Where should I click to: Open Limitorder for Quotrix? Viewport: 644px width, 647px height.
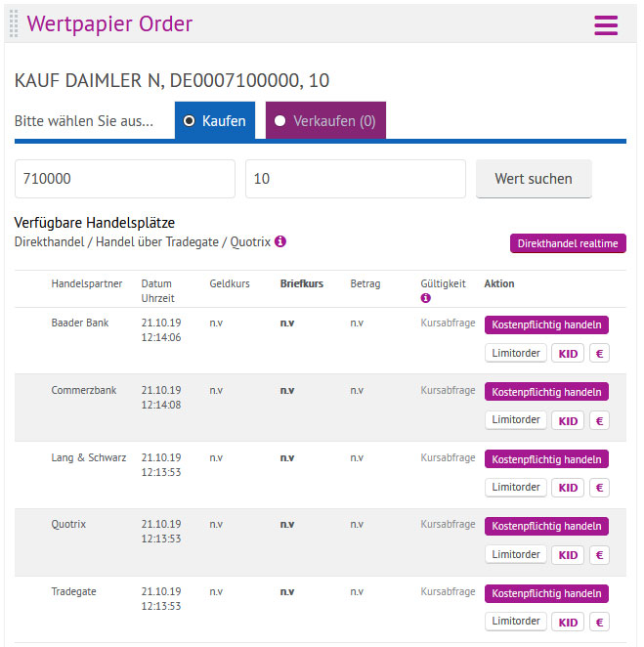(516, 554)
